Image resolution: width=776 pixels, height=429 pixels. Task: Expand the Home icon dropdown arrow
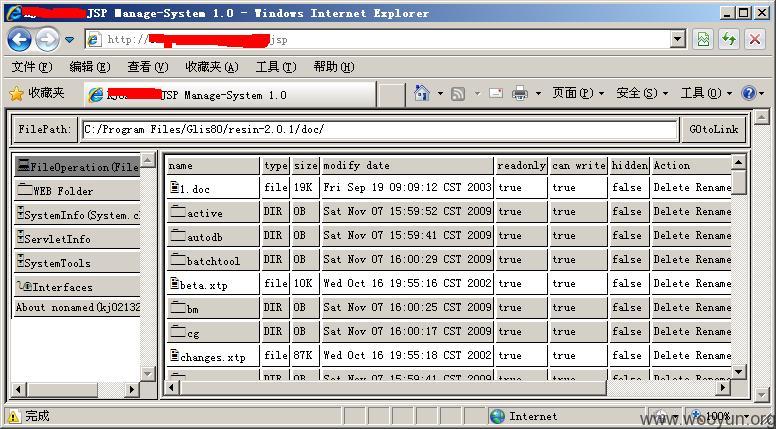440,94
